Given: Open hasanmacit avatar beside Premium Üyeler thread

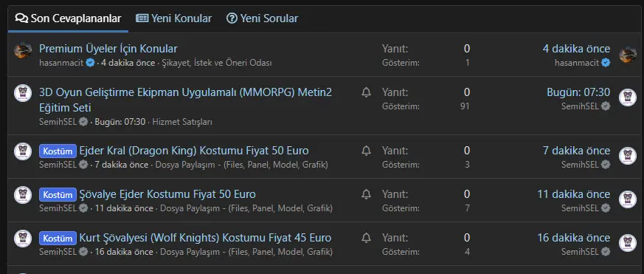Looking at the screenshot, I should coord(23,51).
